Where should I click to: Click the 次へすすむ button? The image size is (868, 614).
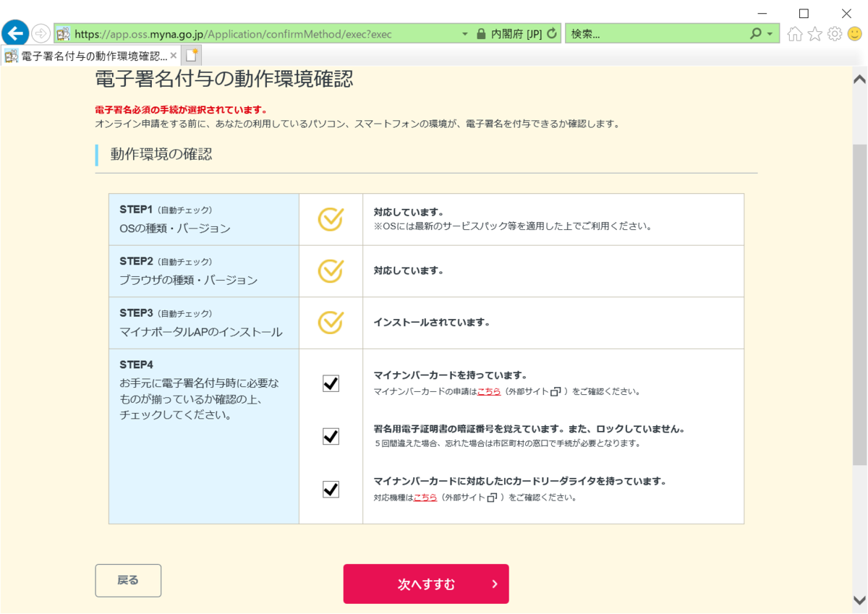click(426, 584)
